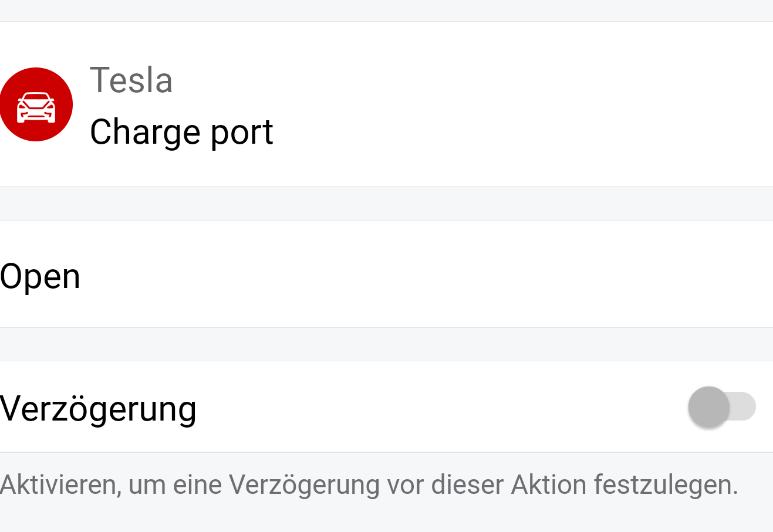This screenshot has width=773, height=532.
Task: Click the Verzögerung row
Action: [x=386, y=406]
